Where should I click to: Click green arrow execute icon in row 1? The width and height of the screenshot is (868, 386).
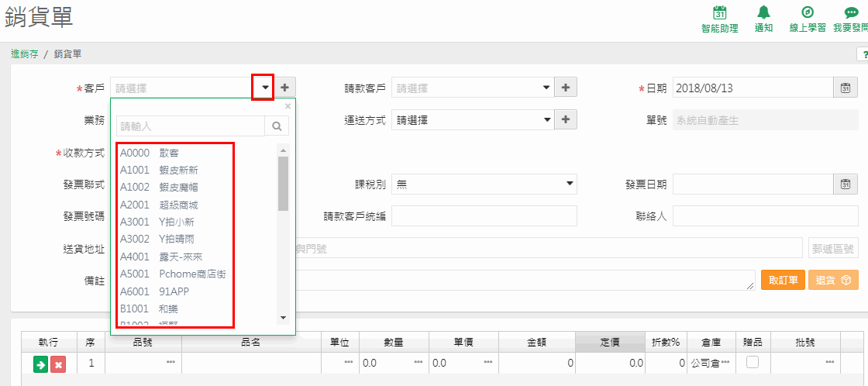point(40,364)
